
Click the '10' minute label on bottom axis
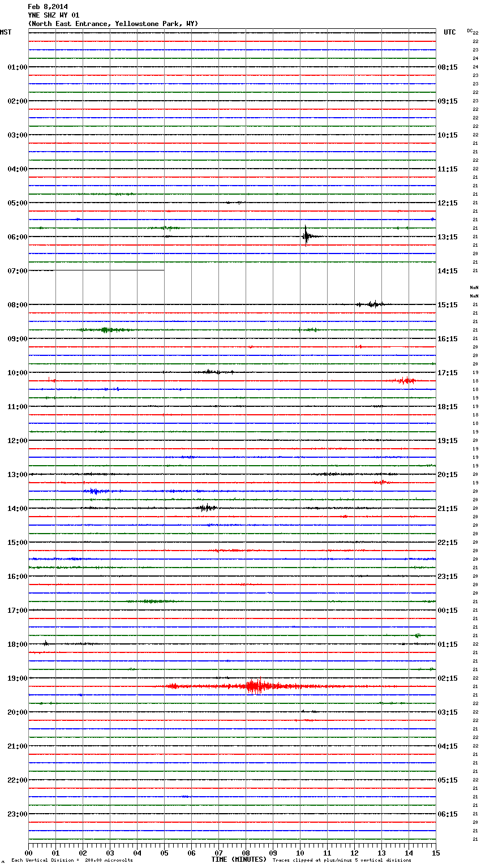pyautogui.click(x=300, y=853)
